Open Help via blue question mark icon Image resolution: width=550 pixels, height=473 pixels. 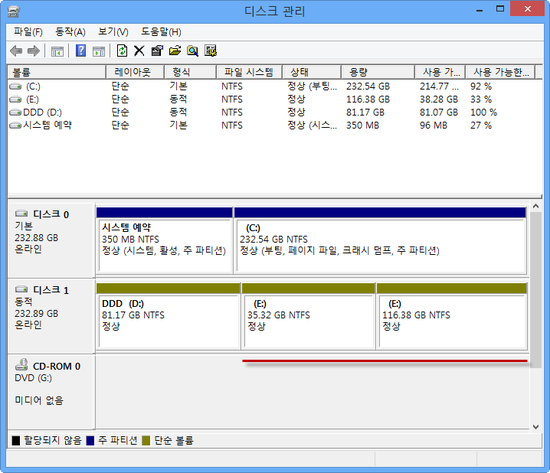pos(81,51)
